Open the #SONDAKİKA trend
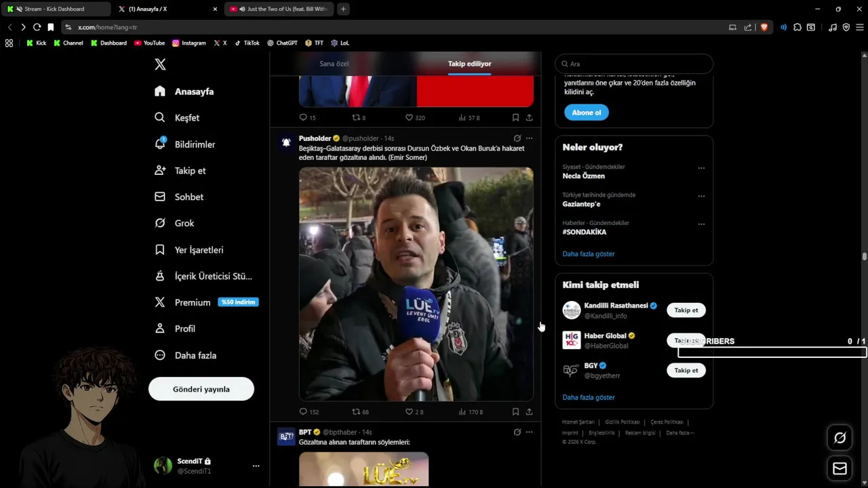The width and height of the screenshot is (868, 488). [584, 232]
